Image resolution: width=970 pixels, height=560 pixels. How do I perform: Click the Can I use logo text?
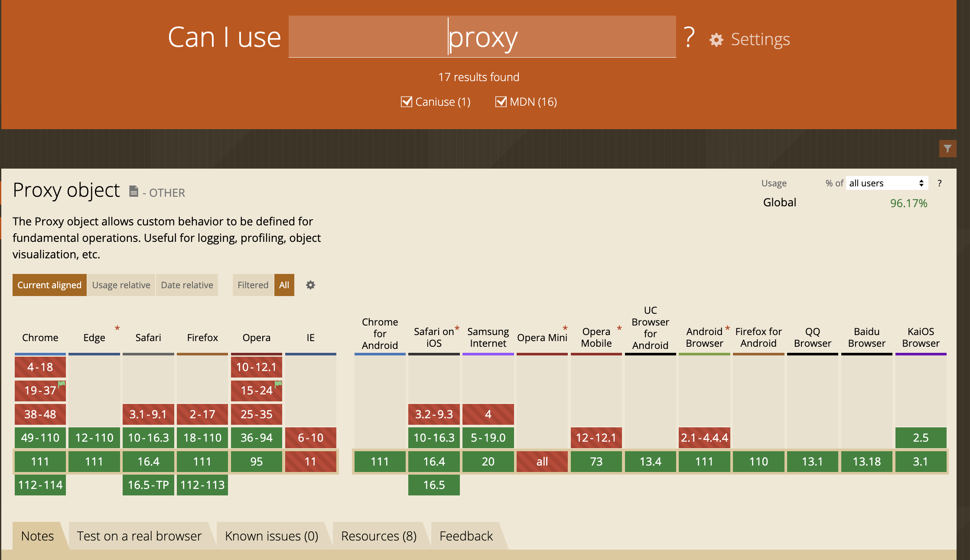click(225, 37)
